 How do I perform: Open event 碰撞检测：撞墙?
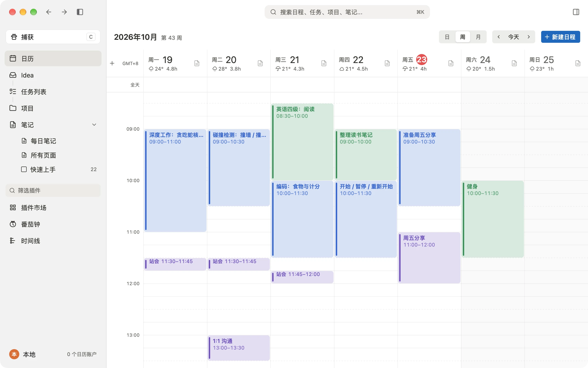tap(239, 167)
